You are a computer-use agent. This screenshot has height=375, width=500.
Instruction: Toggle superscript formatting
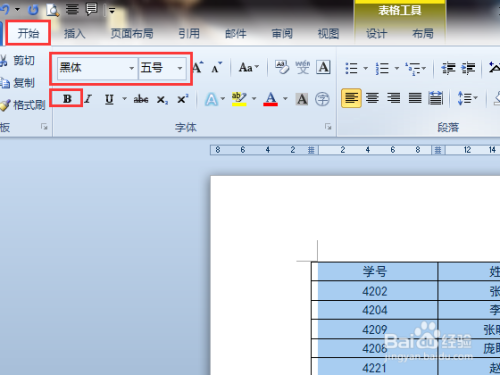[183, 99]
